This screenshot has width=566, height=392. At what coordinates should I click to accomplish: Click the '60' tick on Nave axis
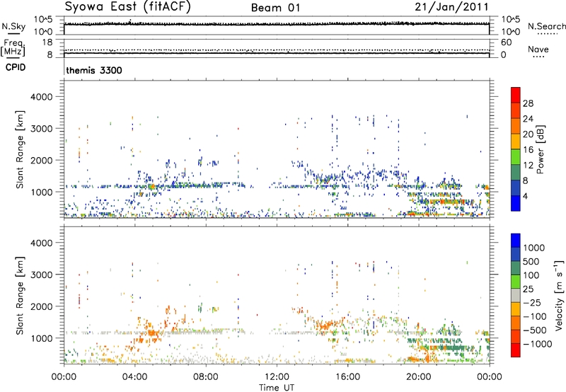[x=507, y=42]
